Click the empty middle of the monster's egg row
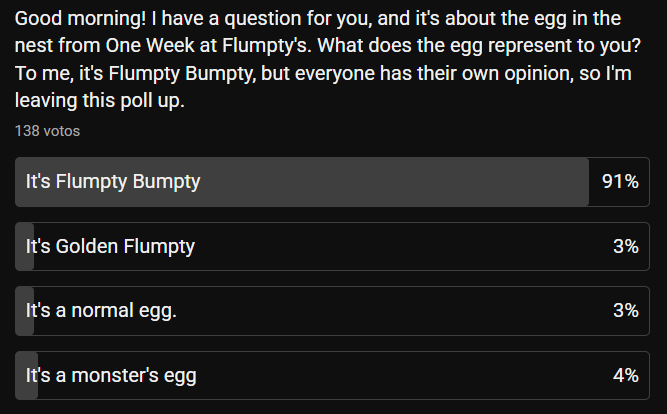Viewport: 667px width, 414px height. coord(400,376)
